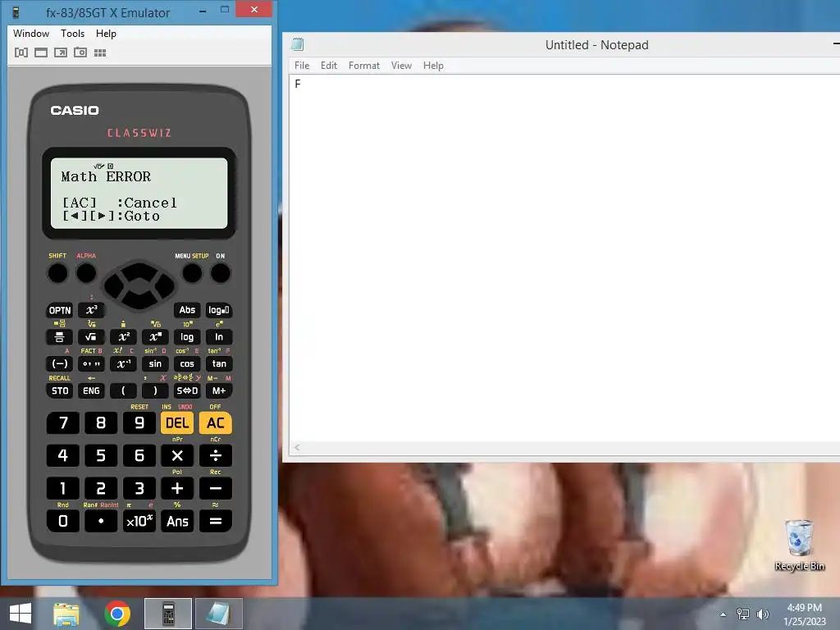840x630 pixels.
Task: Tap the negative (−) key
Action: pos(59,363)
